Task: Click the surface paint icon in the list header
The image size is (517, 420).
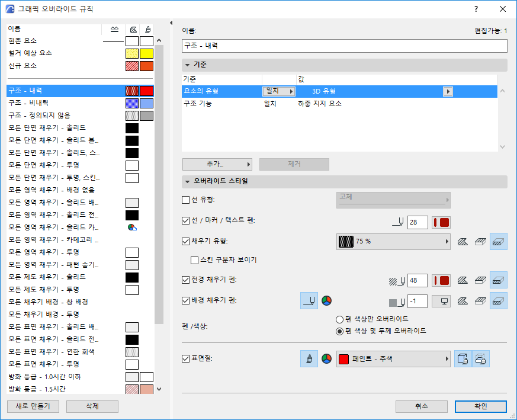Action: pos(147,30)
